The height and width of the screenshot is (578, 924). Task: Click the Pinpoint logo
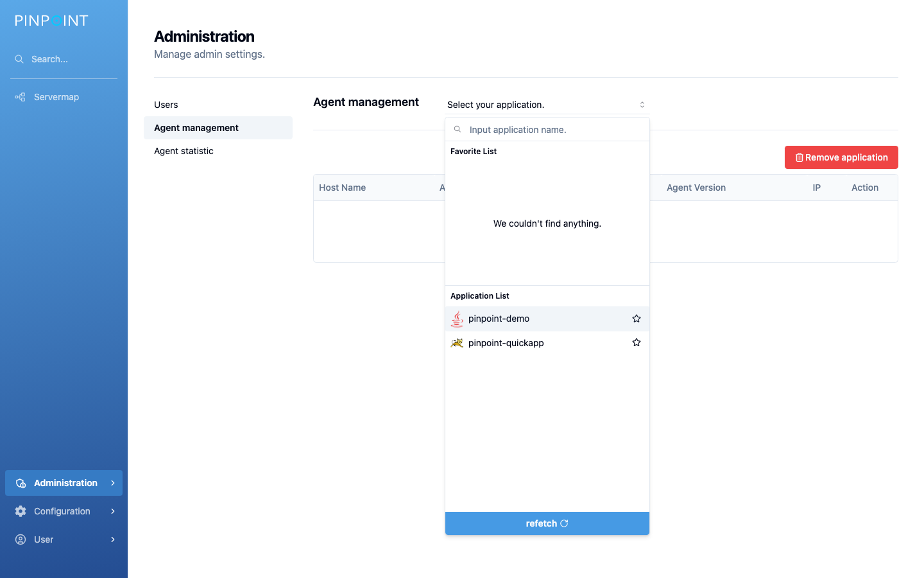[51, 21]
